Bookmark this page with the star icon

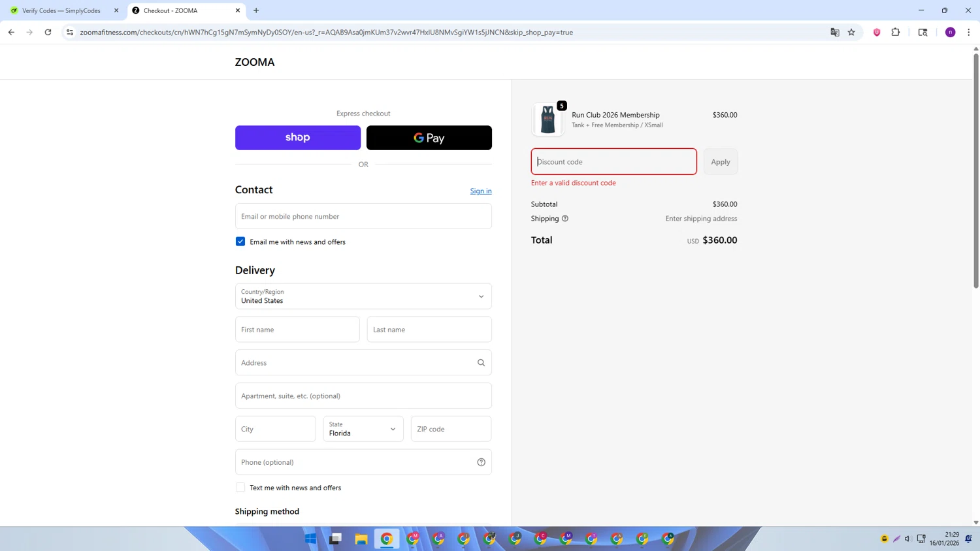[x=851, y=32]
